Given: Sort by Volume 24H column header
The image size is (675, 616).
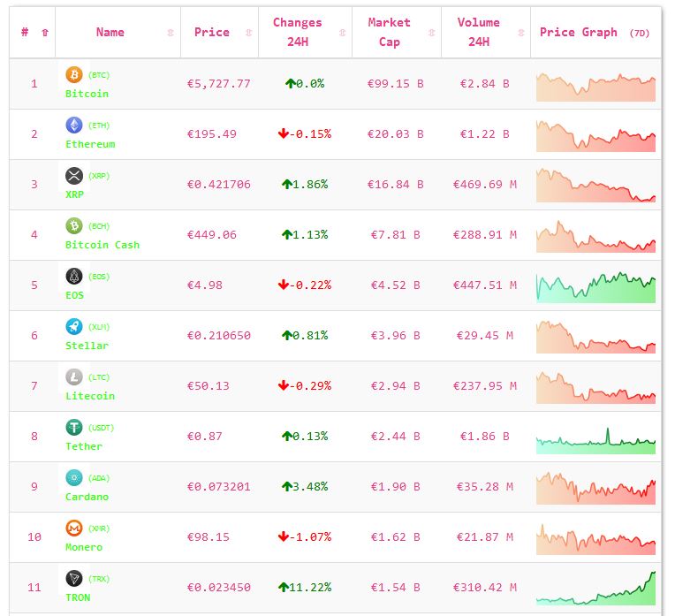Looking at the screenshot, I should tap(478, 33).
